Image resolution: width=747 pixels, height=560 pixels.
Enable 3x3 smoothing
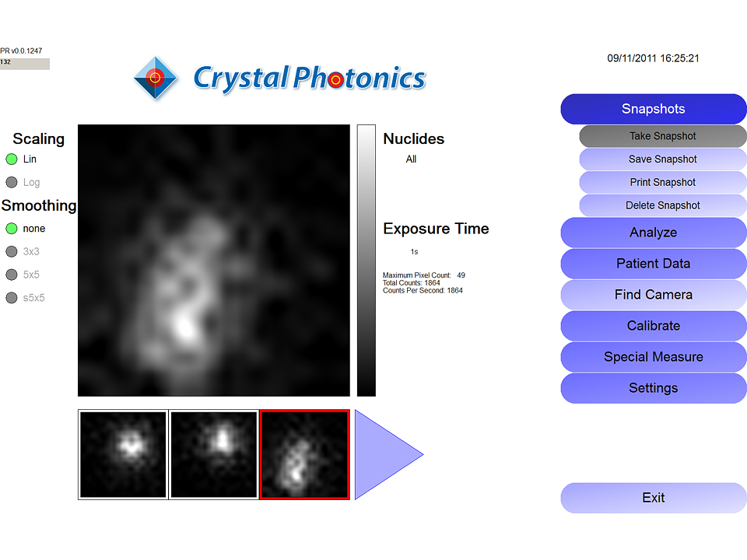[12, 251]
